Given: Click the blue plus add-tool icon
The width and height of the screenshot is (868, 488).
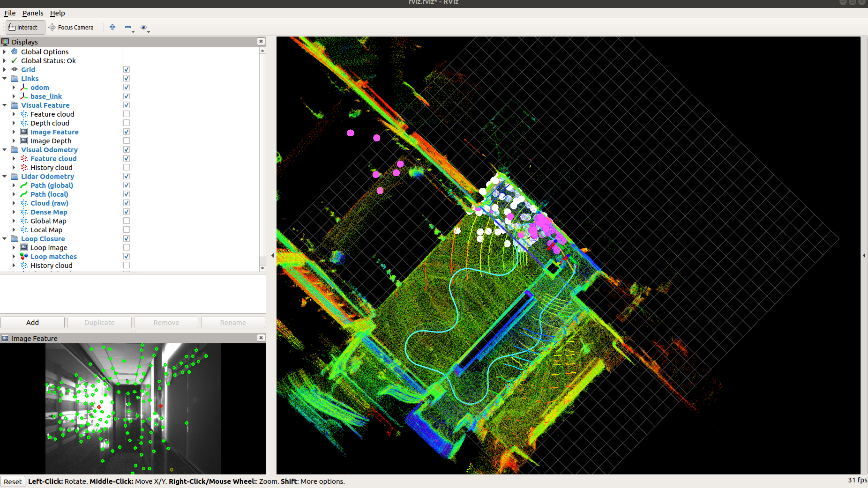Looking at the screenshot, I should pos(112,27).
